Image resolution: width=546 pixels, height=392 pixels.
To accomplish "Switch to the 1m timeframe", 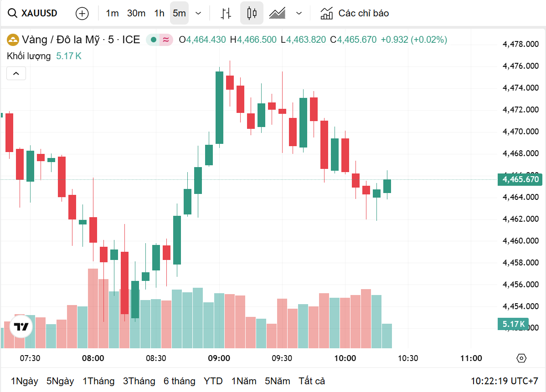I will coord(112,13).
